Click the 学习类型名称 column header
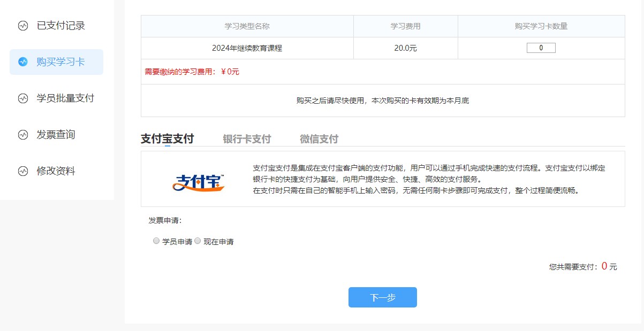The height and width of the screenshot is (331, 644). click(247, 26)
